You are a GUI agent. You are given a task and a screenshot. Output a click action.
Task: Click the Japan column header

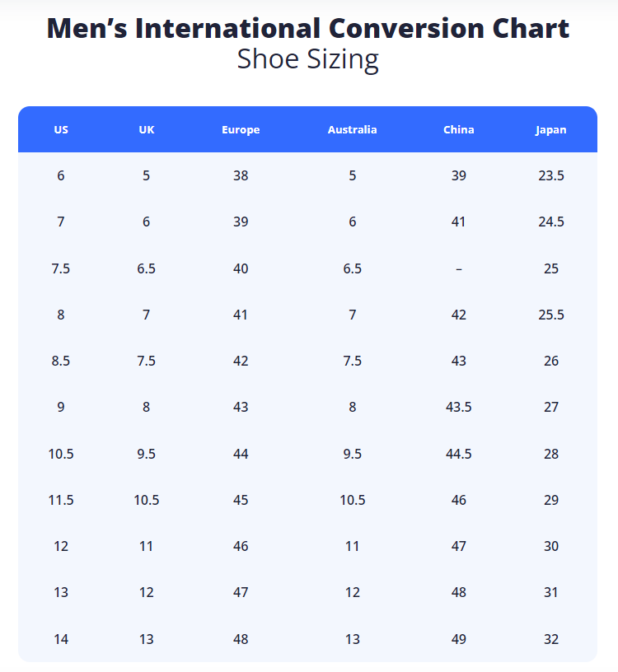551,130
